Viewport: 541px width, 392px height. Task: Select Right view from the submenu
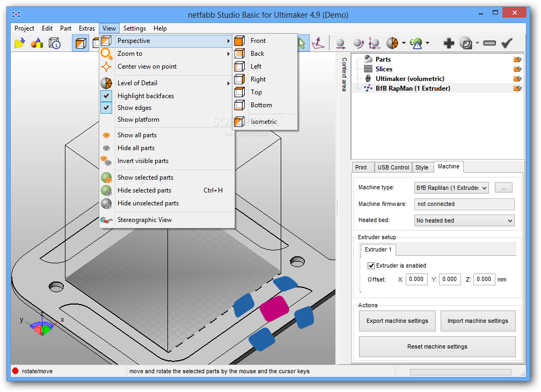pyautogui.click(x=265, y=79)
